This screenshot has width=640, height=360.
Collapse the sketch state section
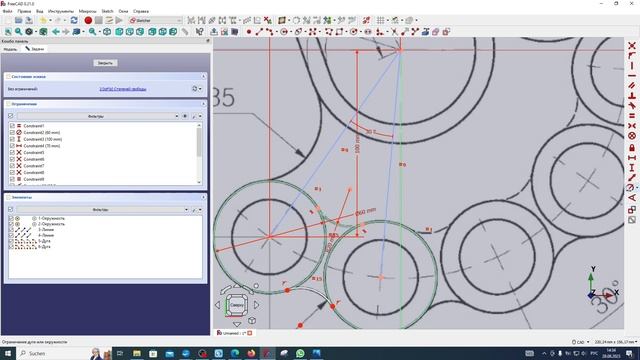point(203,76)
